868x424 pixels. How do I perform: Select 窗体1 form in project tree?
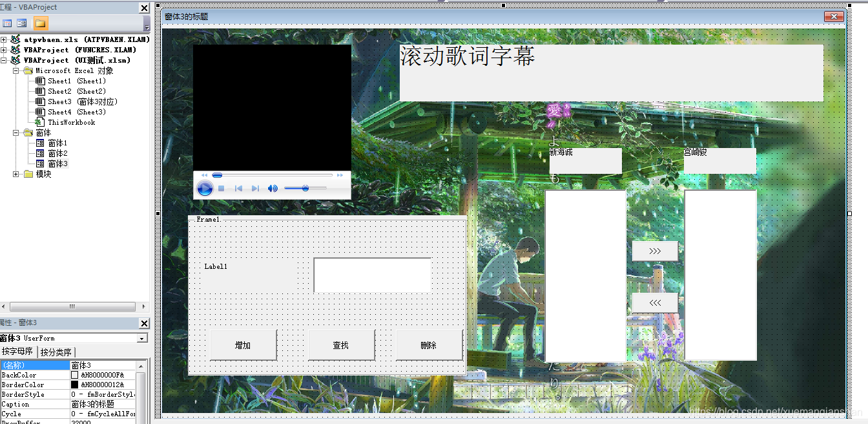point(57,143)
